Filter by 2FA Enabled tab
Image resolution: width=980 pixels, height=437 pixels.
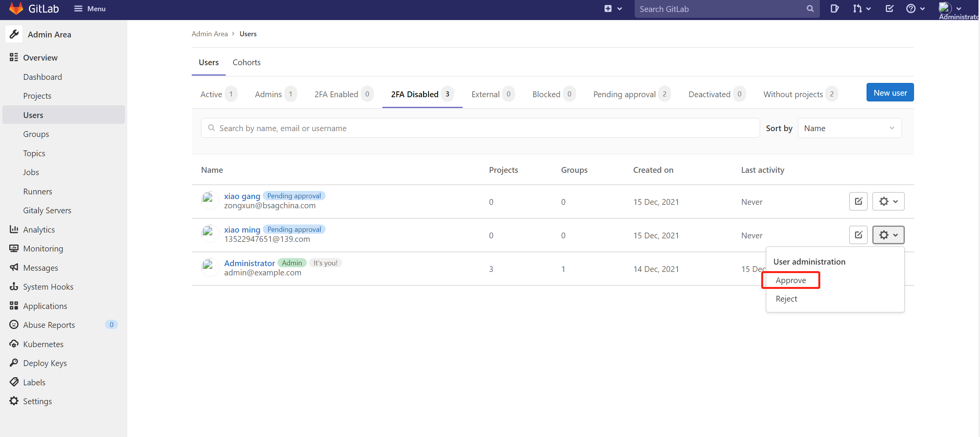344,94
